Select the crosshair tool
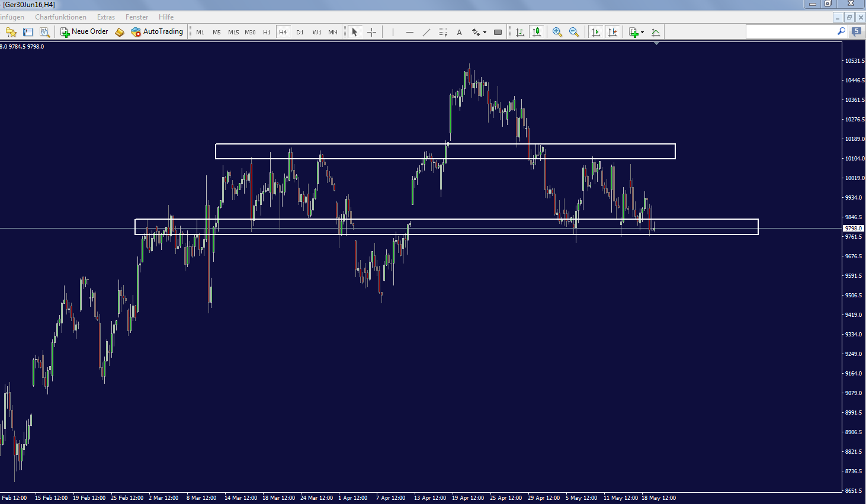The image size is (866, 504). pos(371,32)
